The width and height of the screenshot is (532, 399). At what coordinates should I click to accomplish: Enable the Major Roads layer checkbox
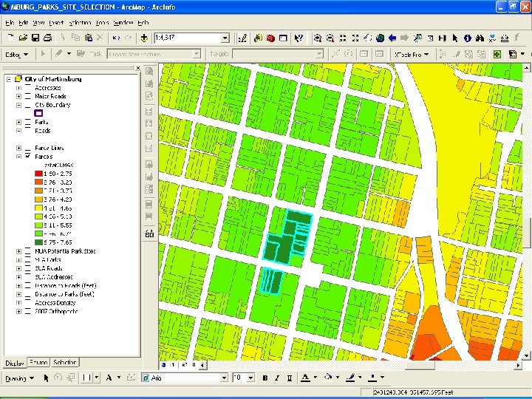(x=27, y=96)
